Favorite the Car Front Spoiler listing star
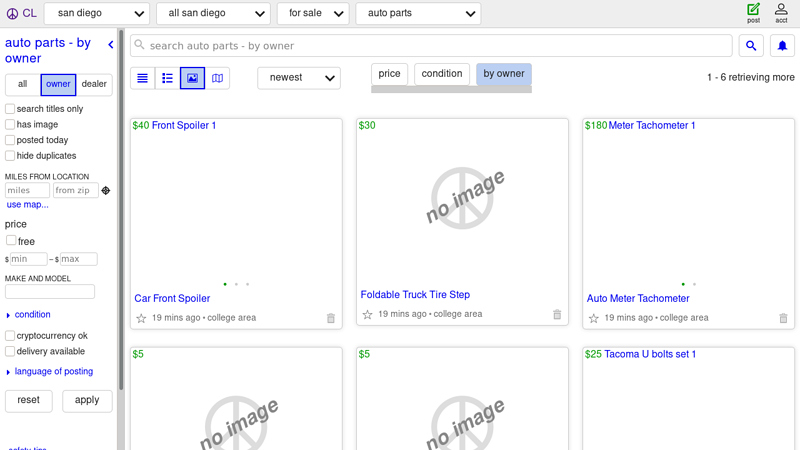The width and height of the screenshot is (800, 450). click(141, 318)
